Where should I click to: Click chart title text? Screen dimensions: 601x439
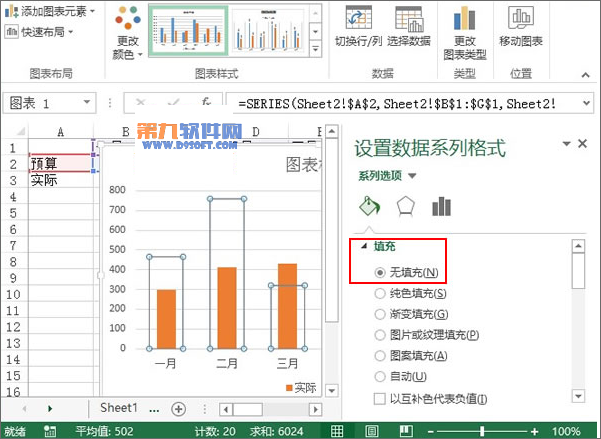click(x=304, y=165)
